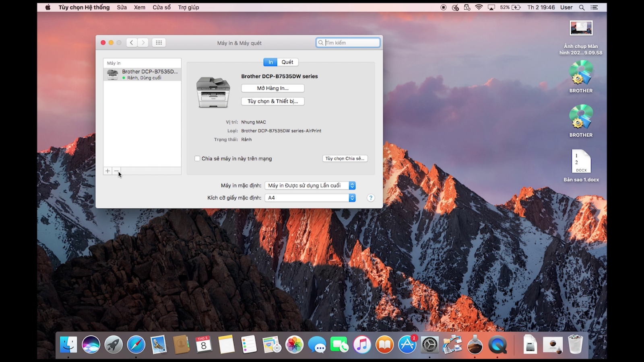Click the Show All grid icon in toolbar
644x362 pixels.
pos(159,42)
